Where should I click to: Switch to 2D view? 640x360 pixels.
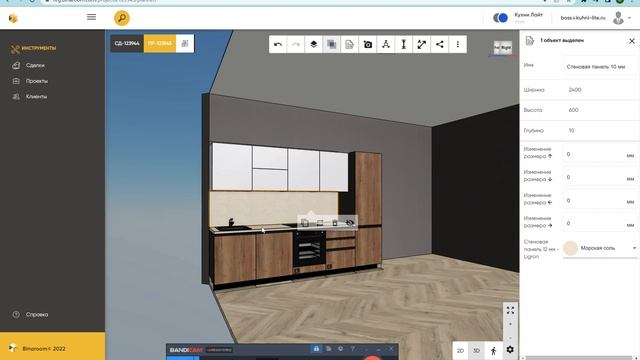click(460, 351)
